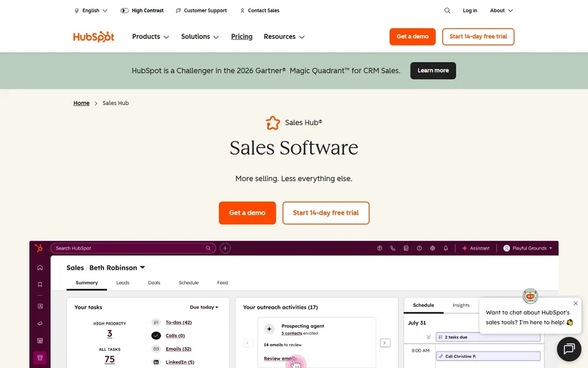
Task: Click the bookmark icon in demo sidebar
Action: tap(40, 285)
